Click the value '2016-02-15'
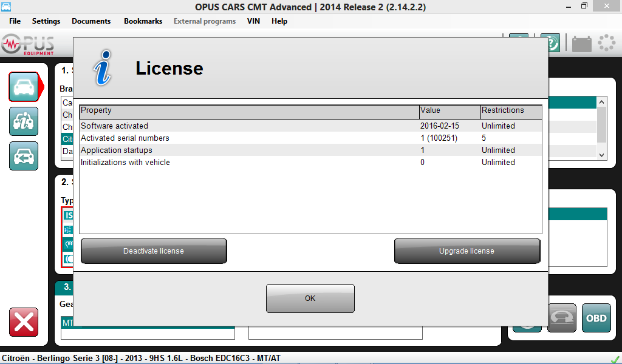Image resolution: width=622 pixels, height=364 pixels. (440, 126)
